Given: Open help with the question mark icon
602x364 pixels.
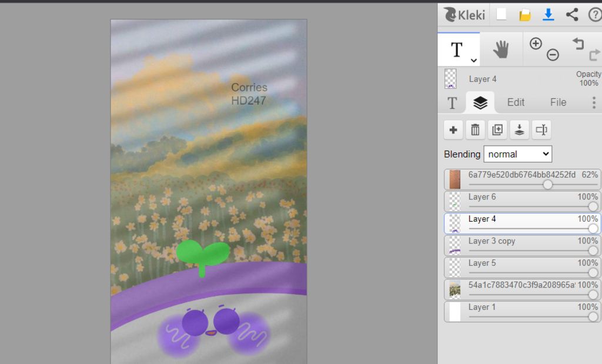Looking at the screenshot, I should 595,15.
